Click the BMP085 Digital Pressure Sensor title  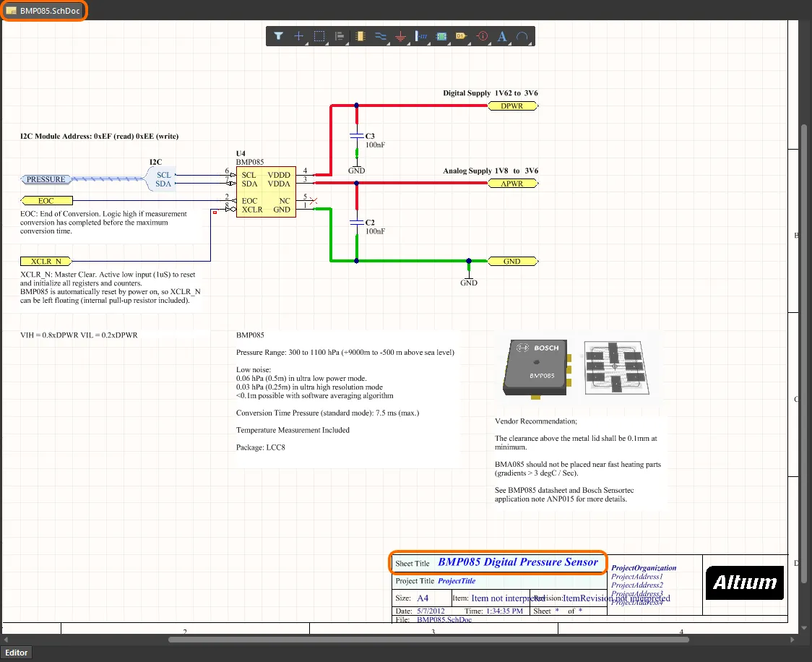517,562
